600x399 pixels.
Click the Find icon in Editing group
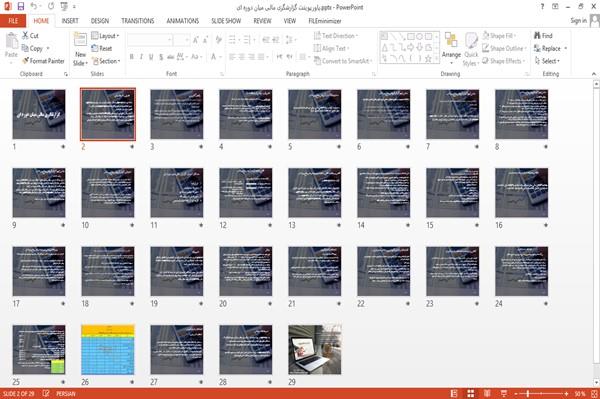543,36
